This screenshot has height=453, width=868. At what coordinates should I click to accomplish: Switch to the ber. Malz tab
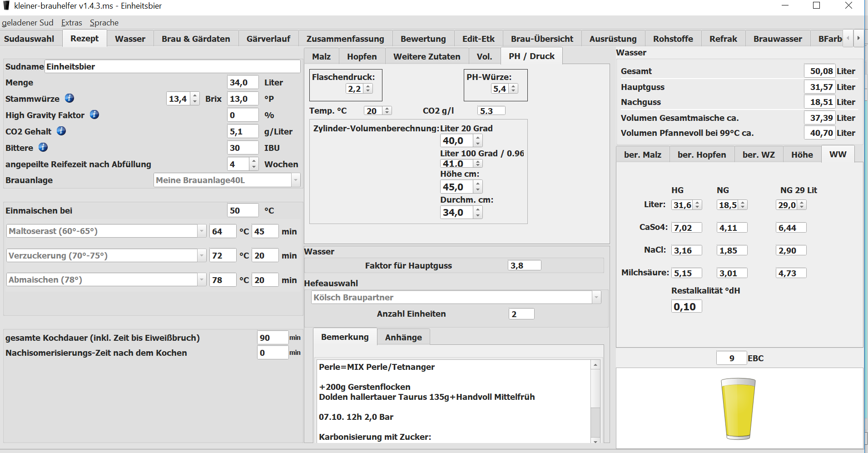coord(642,155)
